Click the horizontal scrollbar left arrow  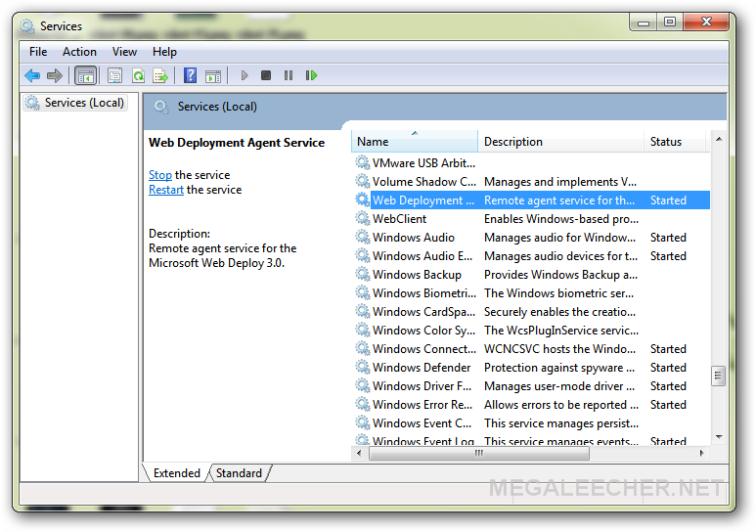click(359, 453)
